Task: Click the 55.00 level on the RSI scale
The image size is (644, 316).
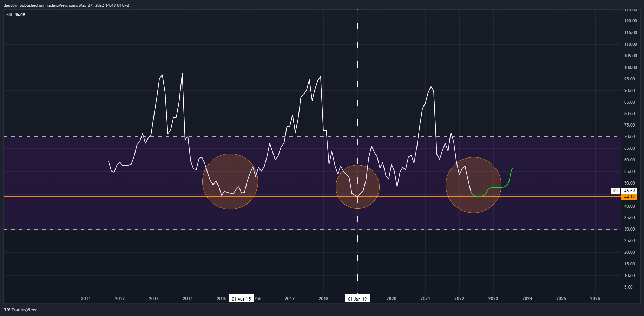Action: [x=630, y=172]
